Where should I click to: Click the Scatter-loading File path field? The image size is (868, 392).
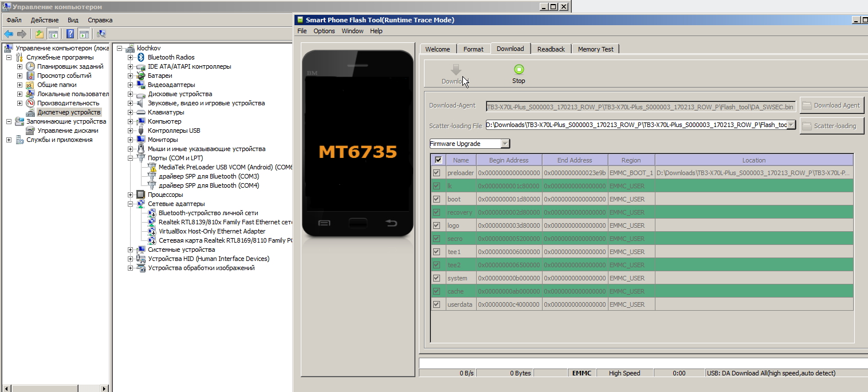(636, 125)
